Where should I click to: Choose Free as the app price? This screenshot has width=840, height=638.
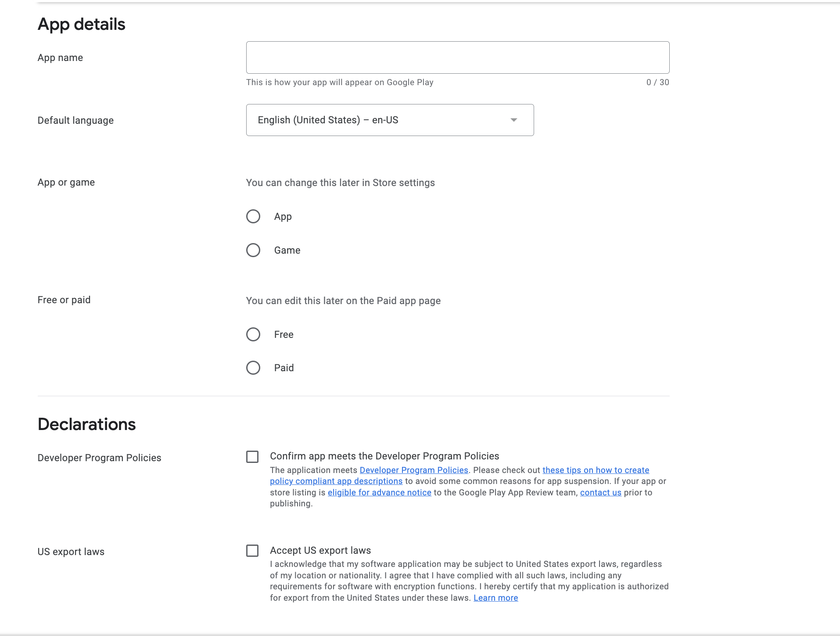tap(253, 334)
